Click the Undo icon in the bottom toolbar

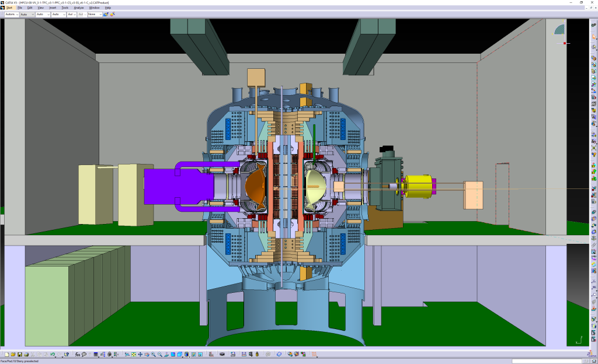(53, 353)
